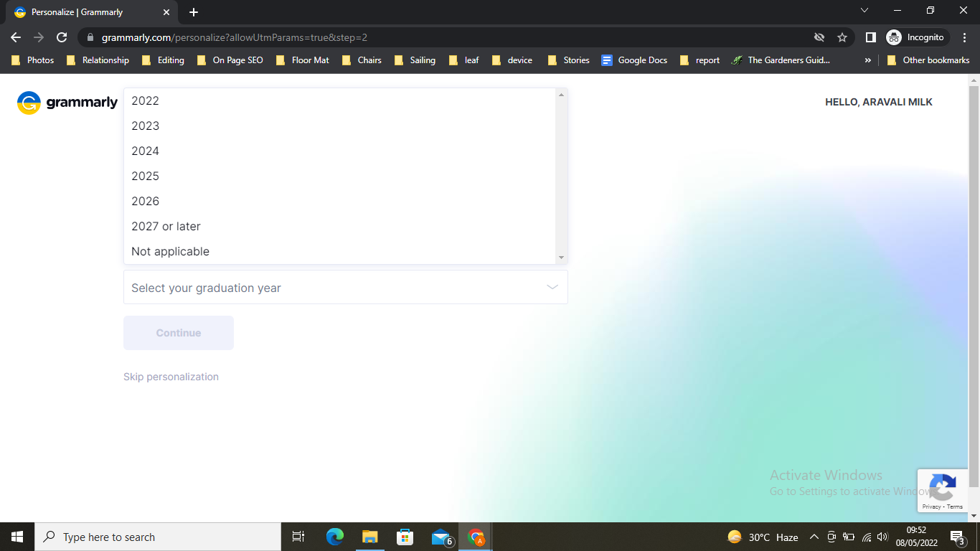The image size is (980, 551).
Task: Open the Relationship bookmark folder
Action: [x=98, y=60]
